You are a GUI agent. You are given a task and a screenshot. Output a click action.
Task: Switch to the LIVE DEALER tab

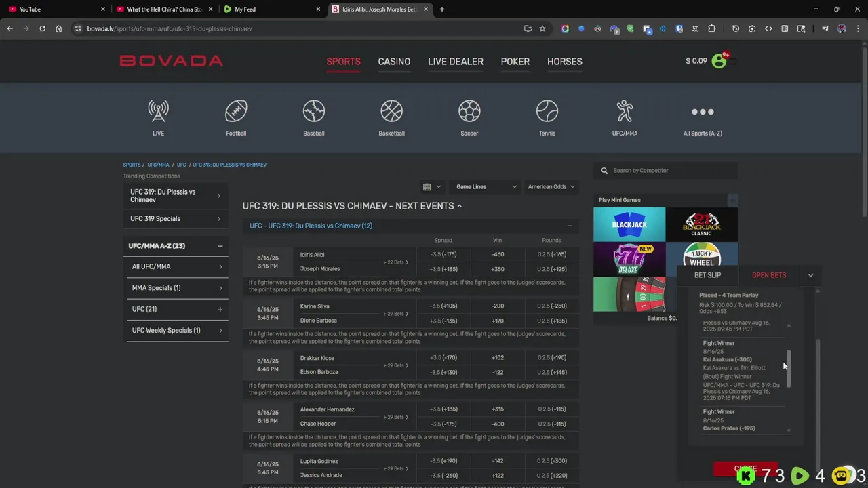pyautogui.click(x=456, y=62)
